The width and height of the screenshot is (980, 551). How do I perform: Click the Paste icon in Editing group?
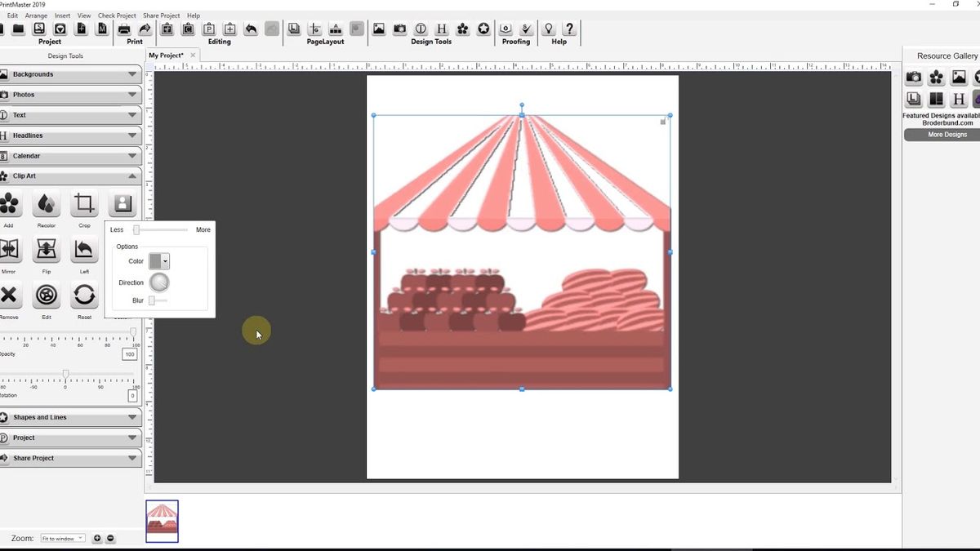[x=209, y=29]
